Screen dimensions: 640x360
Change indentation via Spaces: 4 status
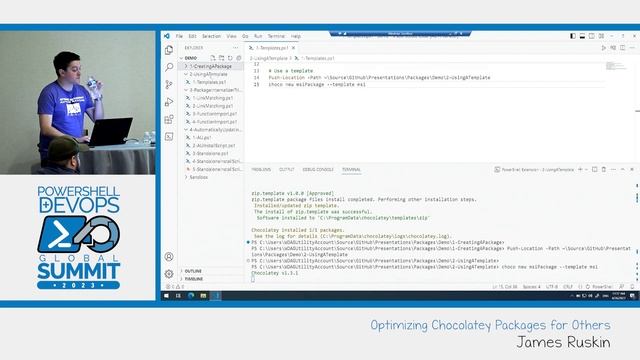(x=531, y=287)
